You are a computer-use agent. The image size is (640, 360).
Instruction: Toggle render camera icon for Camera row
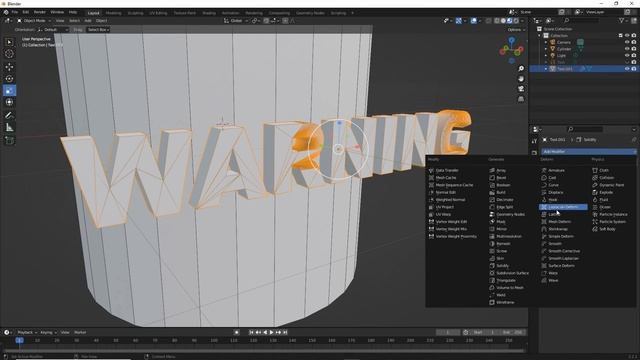pos(633,42)
